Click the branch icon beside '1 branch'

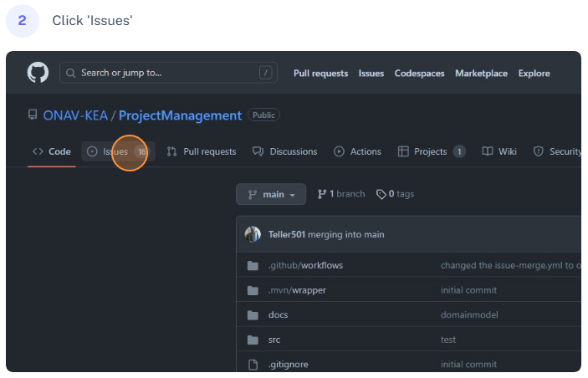tap(322, 194)
